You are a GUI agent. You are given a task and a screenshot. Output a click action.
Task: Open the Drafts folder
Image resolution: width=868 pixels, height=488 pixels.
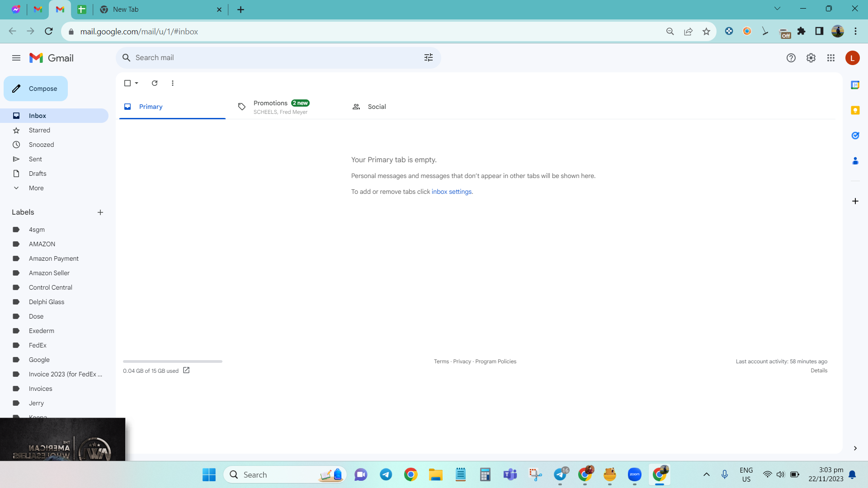(x=54, y=174)
